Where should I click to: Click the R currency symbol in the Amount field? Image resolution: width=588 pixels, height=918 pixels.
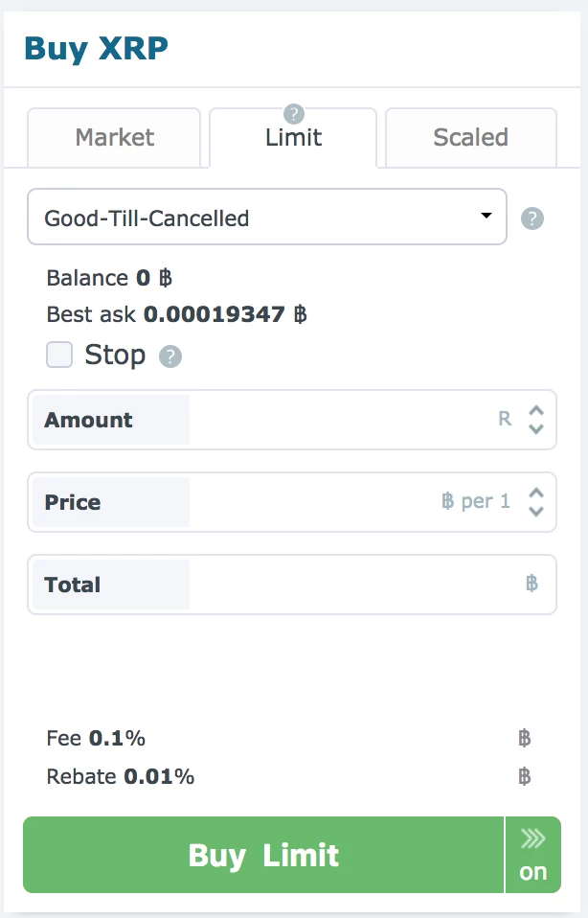tap(505, 420)
